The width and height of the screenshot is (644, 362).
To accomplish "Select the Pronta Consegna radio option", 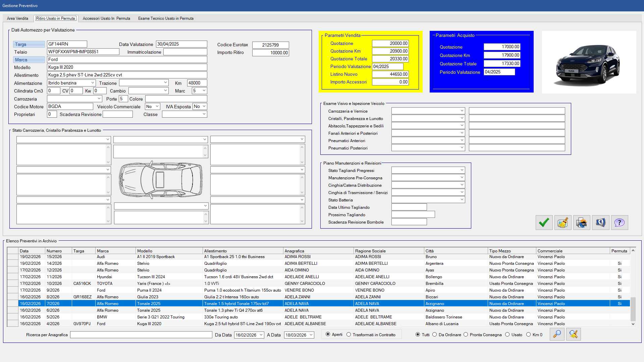I will tap(466, 335).
